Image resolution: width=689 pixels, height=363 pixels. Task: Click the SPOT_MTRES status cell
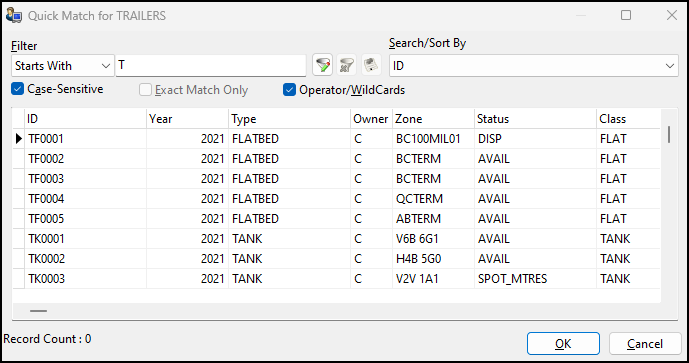pos(536,279)
